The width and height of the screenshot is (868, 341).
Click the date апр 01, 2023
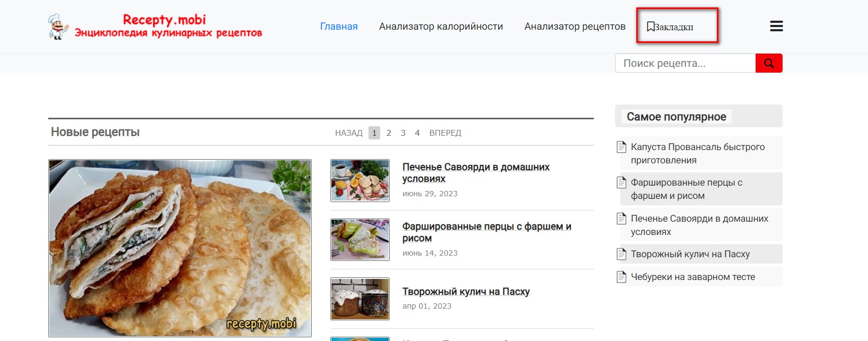[427, 306]
